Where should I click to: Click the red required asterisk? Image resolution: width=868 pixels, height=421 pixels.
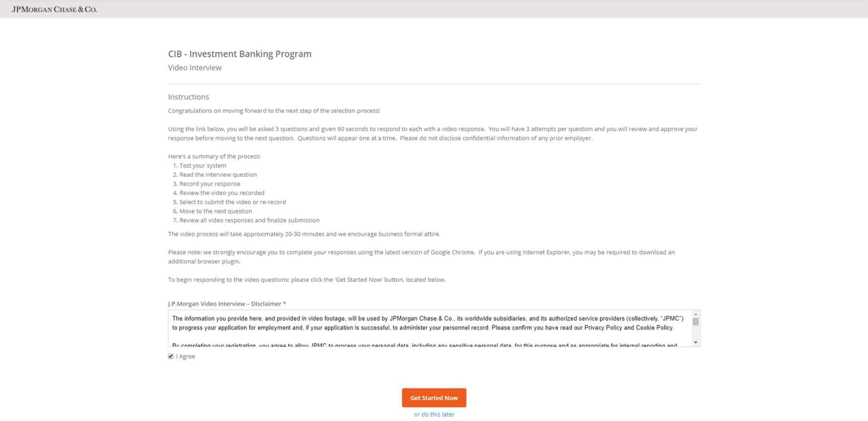coord(284,304)
